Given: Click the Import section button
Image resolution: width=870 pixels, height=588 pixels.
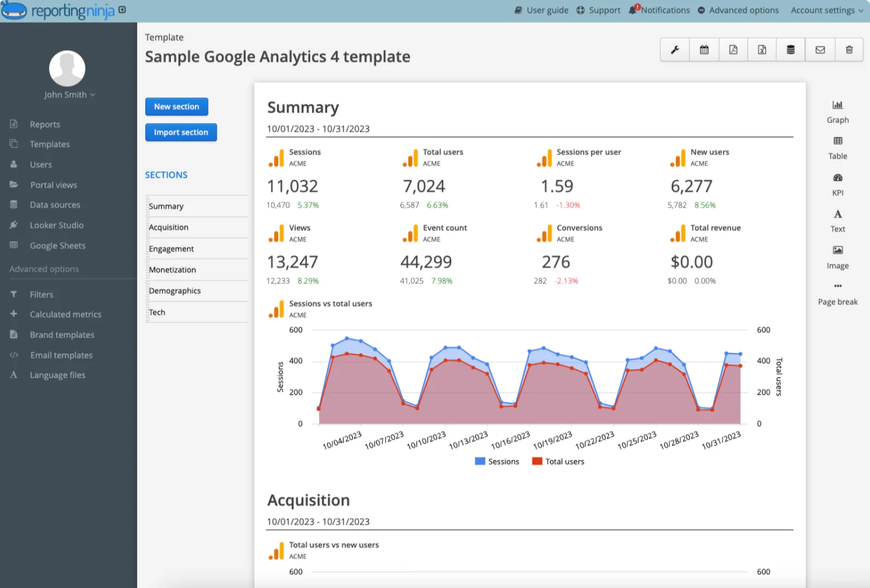Looking at the screenshot, I should (181, 132).
